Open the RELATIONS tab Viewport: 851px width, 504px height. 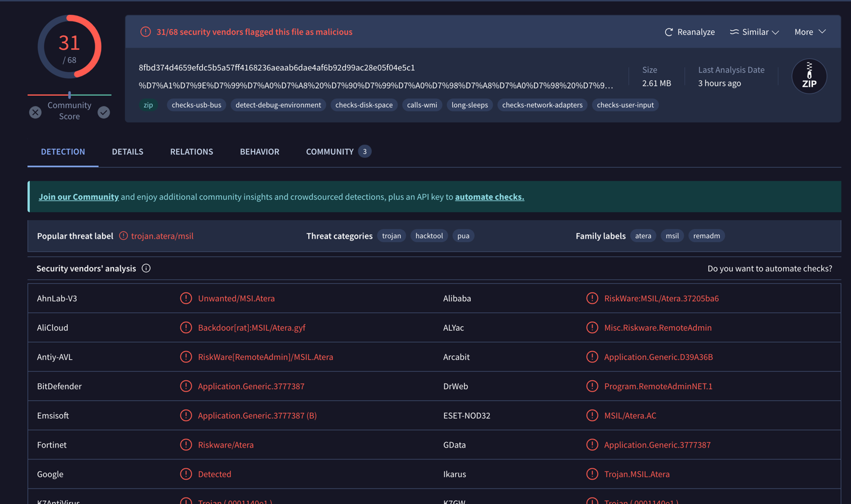pos(192,152)
